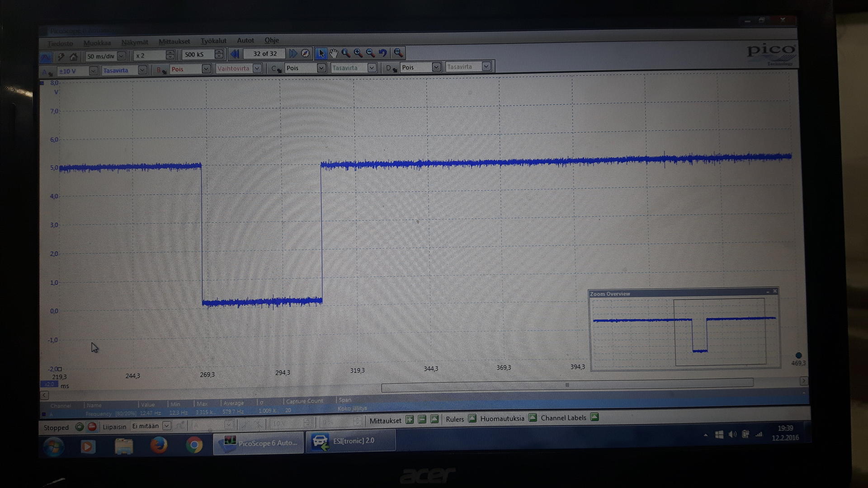Viewport: 868px width, 488px height.
Task: Open the buffer navigator compass icon
Action: pyautogui.click(x=306, y=53)
